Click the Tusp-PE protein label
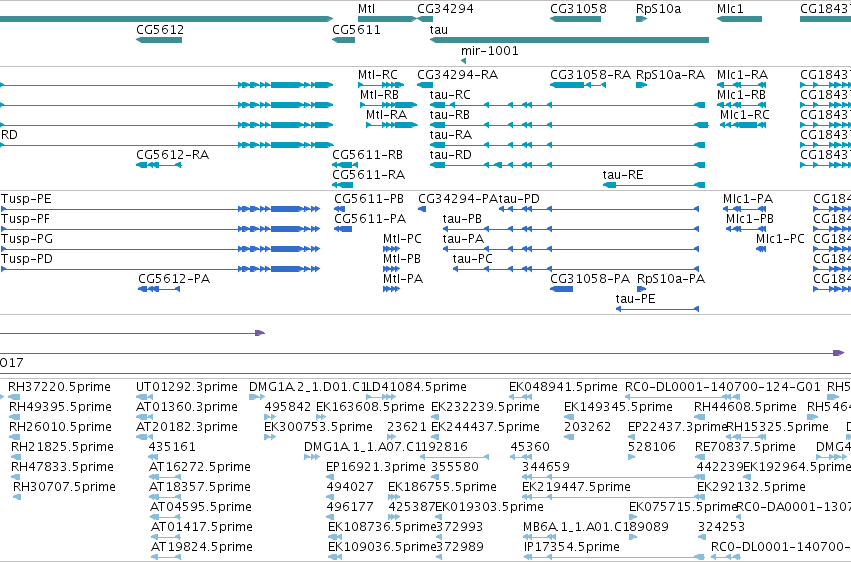The image size is (851, 562). 26,199
